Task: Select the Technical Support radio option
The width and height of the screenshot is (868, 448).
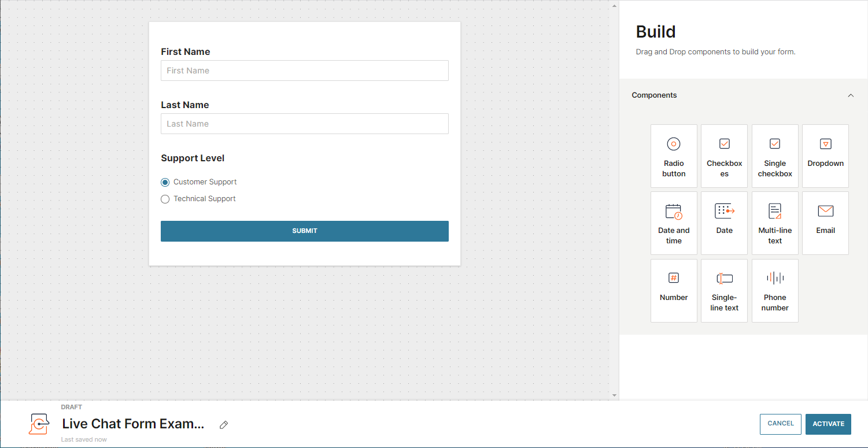Action: (x=165, y=199)
